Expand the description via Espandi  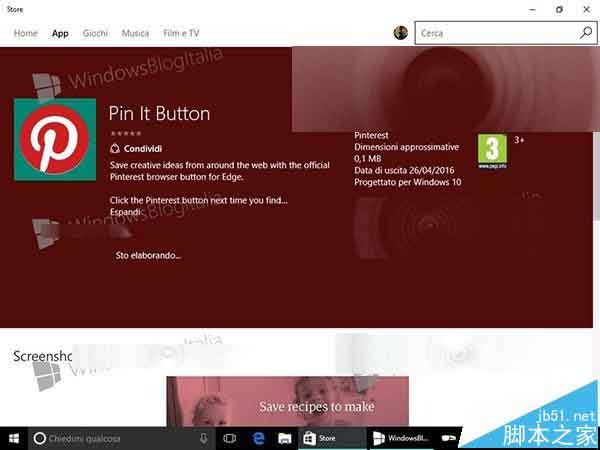[x=125, y=211]
